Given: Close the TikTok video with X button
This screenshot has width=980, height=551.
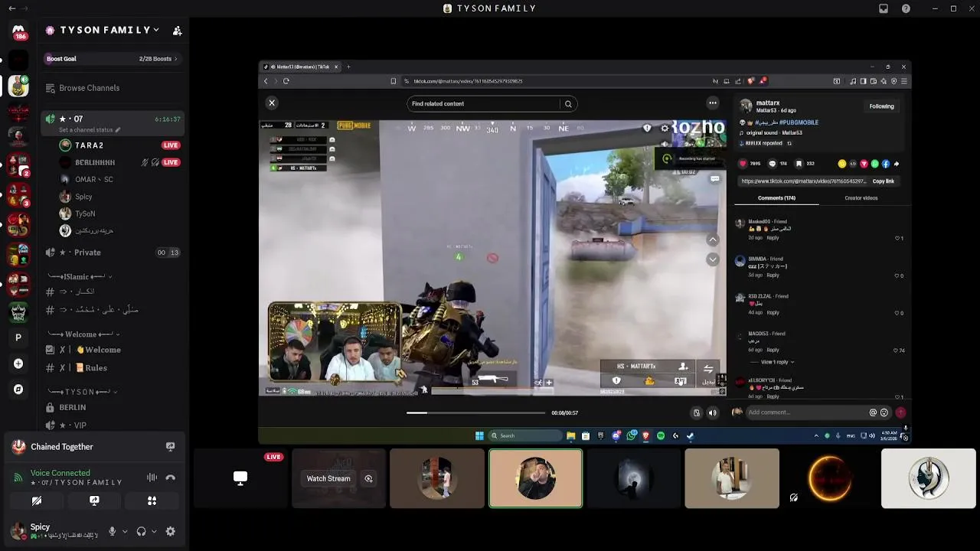Looking at the screenshot, I should coord(271,103).
